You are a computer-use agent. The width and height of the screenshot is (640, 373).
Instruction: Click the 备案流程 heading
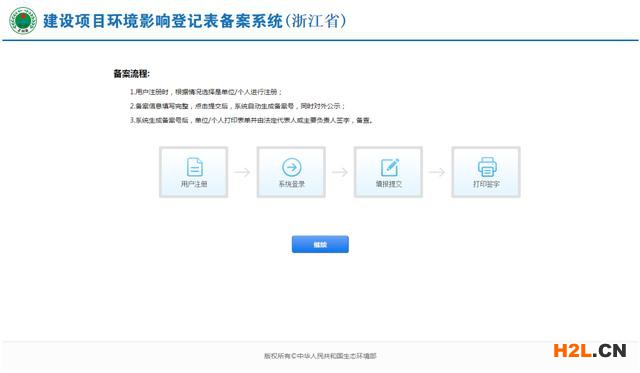(x=131, y=74)
